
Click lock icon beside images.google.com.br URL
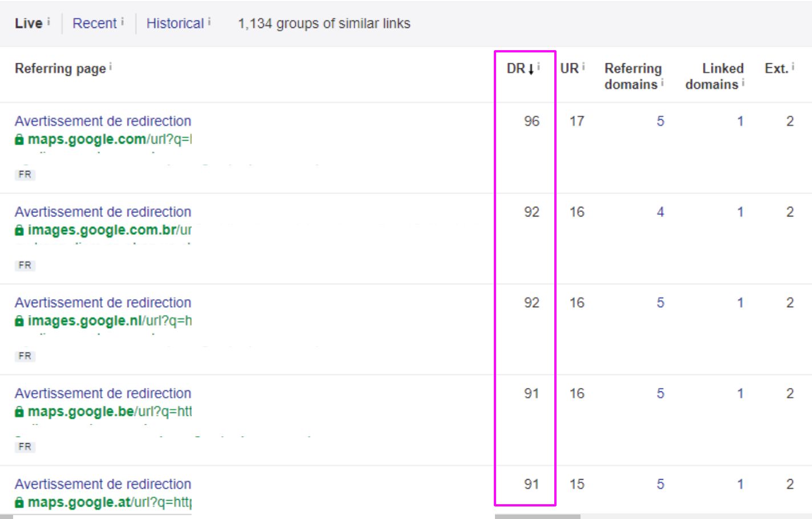point(19,230)
